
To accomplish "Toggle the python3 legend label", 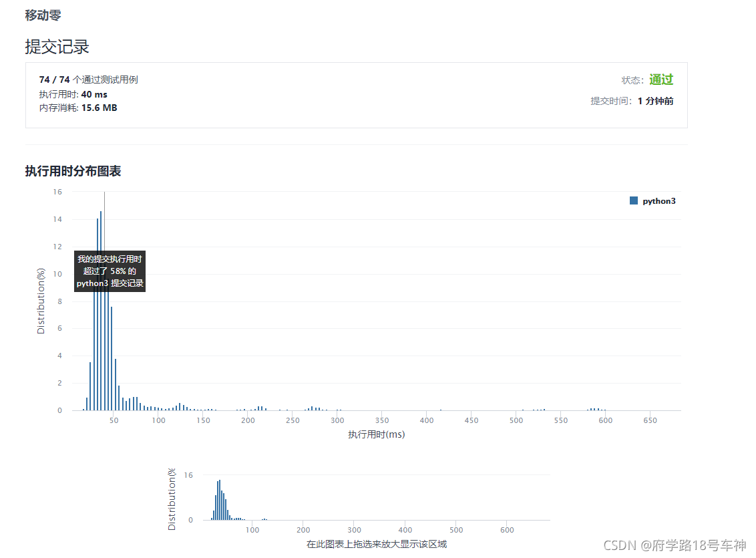I will [x=658, y=201].
